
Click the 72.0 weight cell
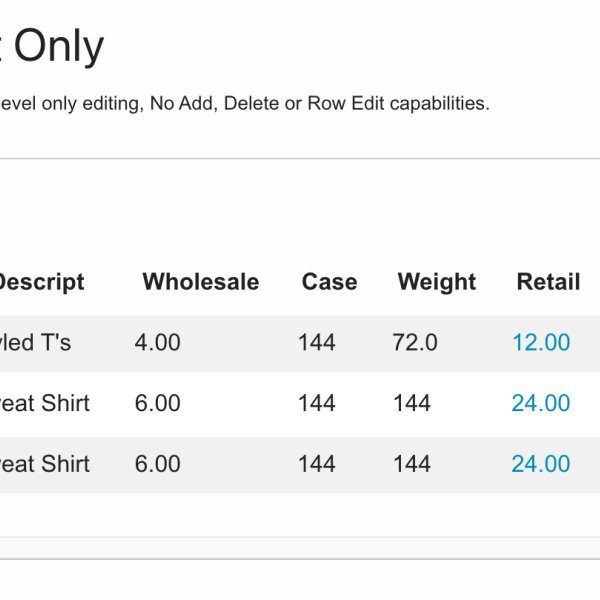tap(415, 343)
